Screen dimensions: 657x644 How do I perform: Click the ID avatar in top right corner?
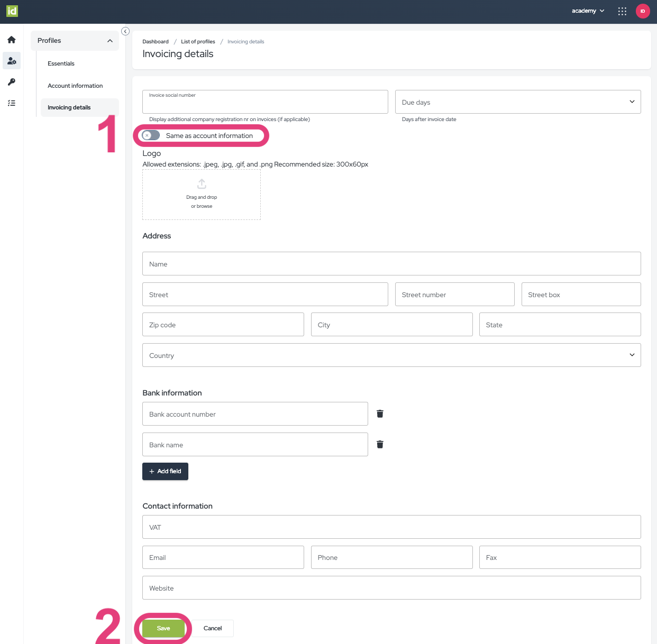(x=642, y=11)
